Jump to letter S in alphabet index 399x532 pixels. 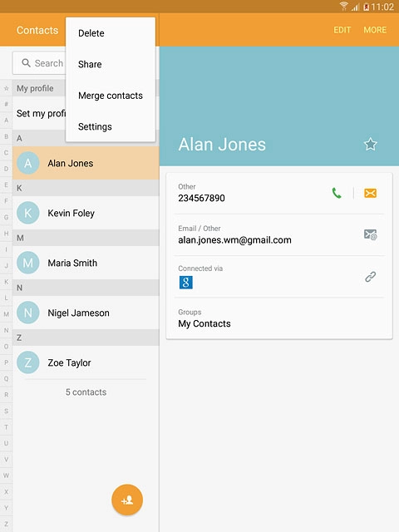coord(6,411)
